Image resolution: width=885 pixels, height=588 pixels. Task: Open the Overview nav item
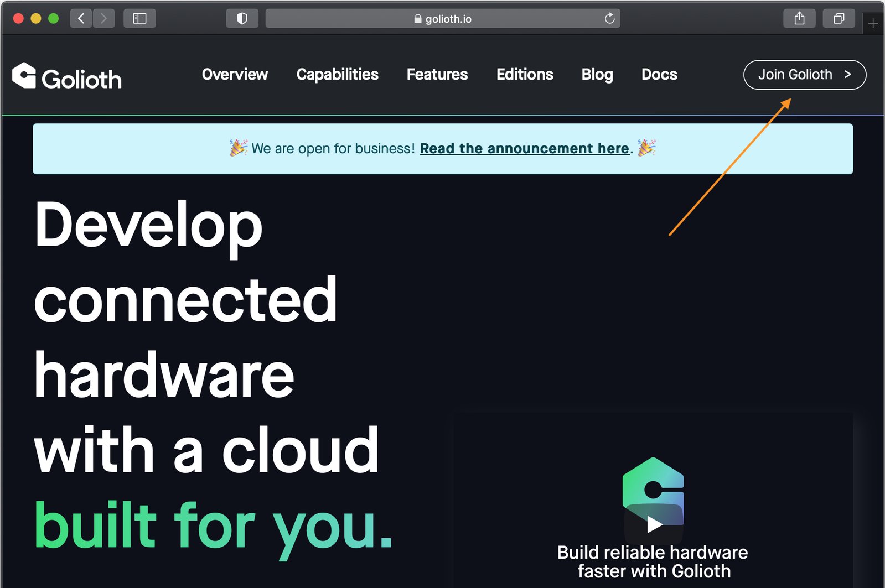coord(235,74)
